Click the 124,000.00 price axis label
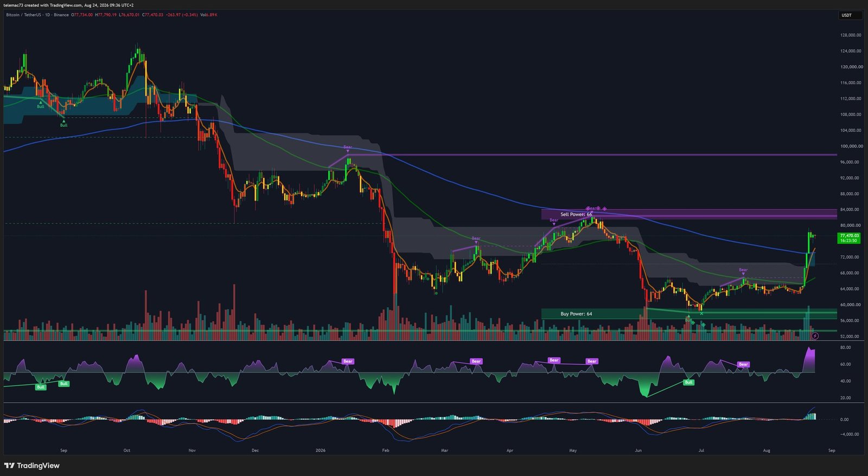The height and width of the screenshot is (476, 868). (851, 51)
